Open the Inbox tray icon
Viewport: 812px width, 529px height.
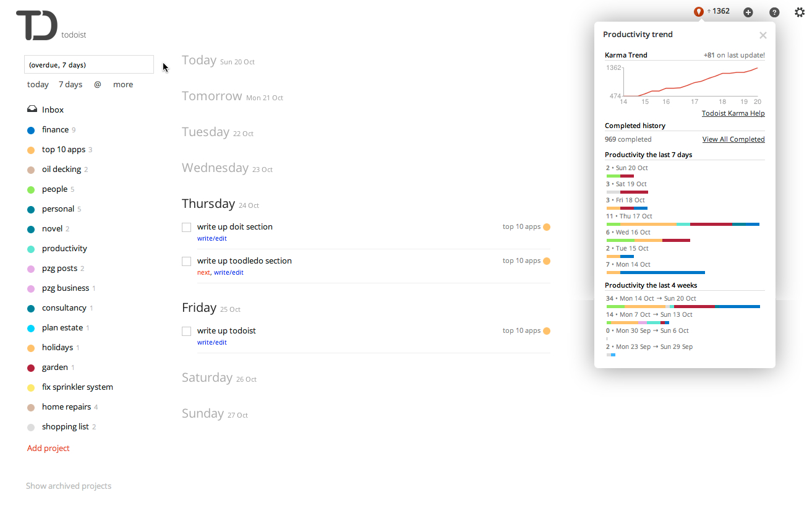click(x=32, y=110)
